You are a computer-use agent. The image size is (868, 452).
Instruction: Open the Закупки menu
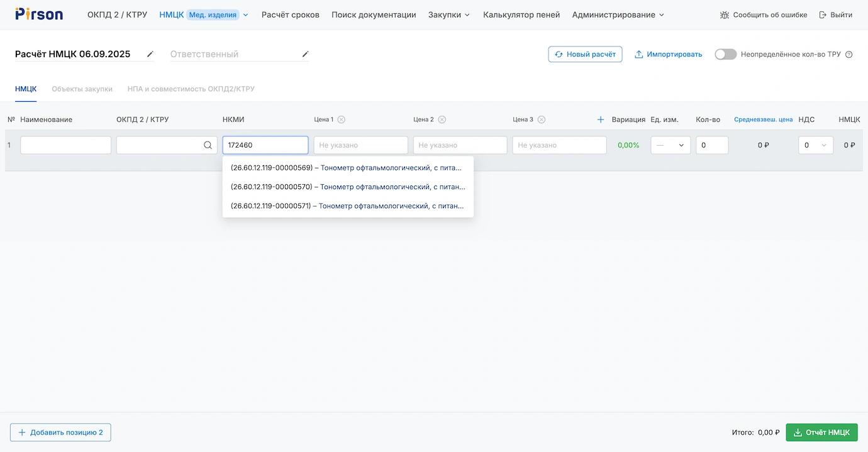[x=448, y=14]
